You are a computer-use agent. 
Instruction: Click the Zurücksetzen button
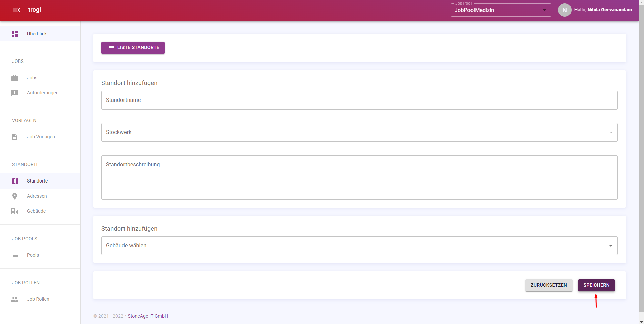pos(549,285)
